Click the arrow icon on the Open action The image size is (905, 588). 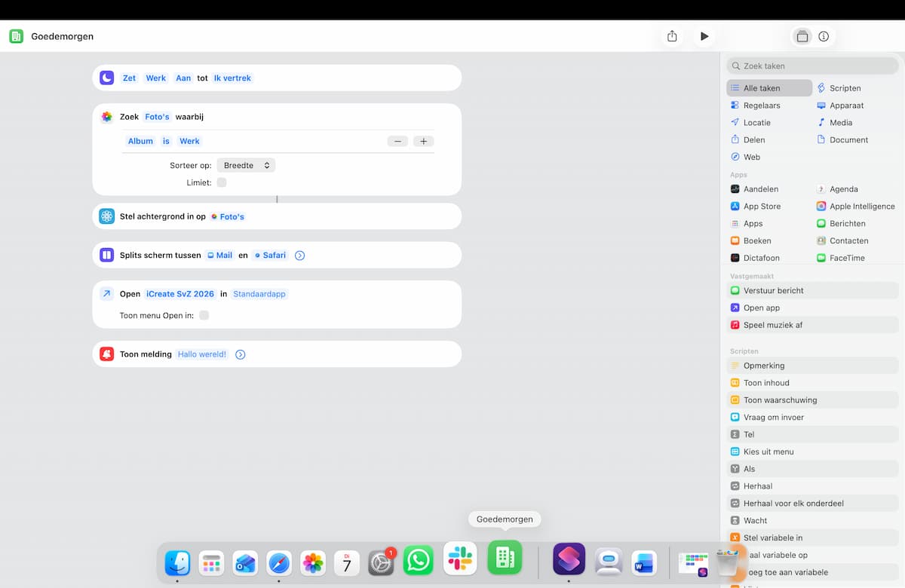tap(107, 294)
